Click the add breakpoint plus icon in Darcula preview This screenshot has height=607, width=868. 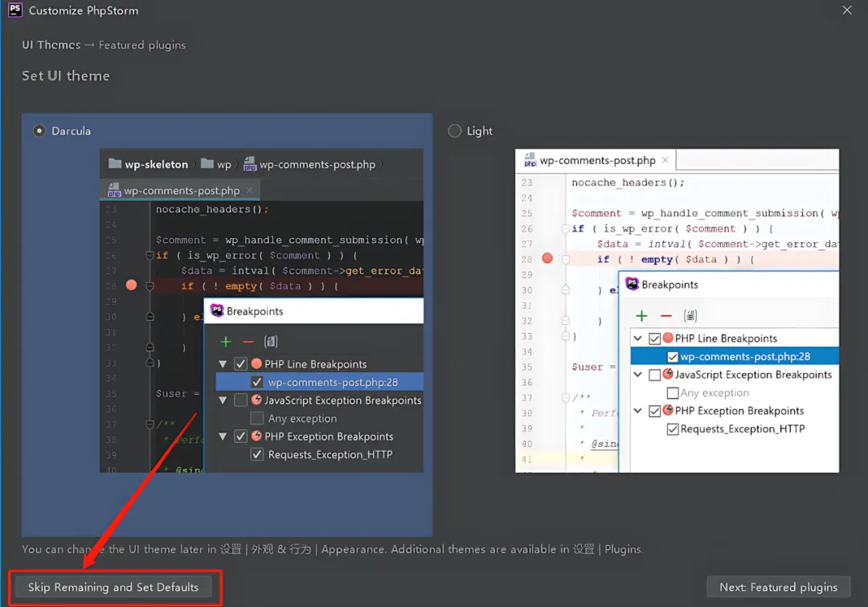click(225, 342)
